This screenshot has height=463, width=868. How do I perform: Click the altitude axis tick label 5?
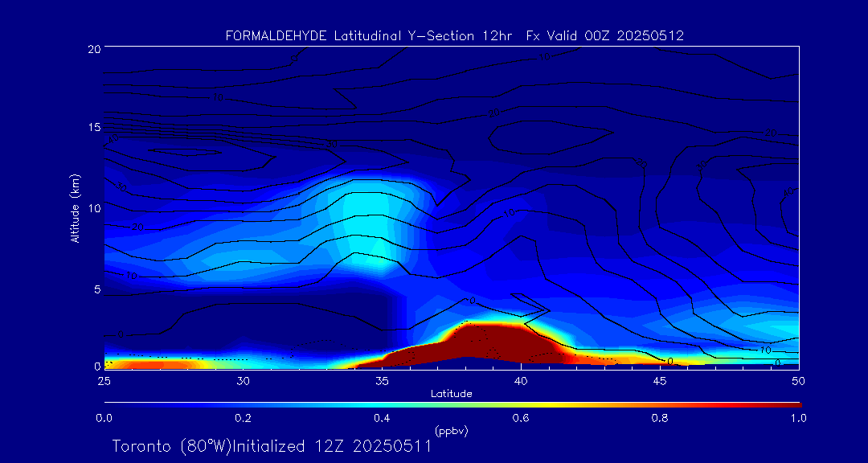coord(97,289)
